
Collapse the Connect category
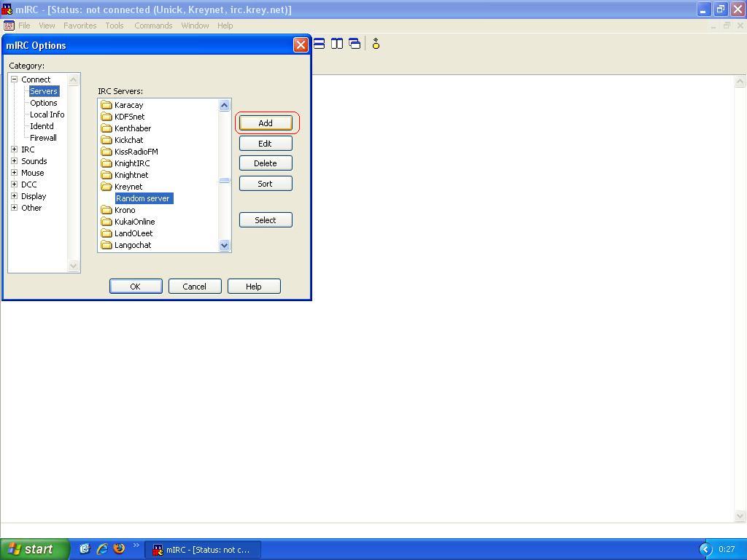tap(15, 79)
